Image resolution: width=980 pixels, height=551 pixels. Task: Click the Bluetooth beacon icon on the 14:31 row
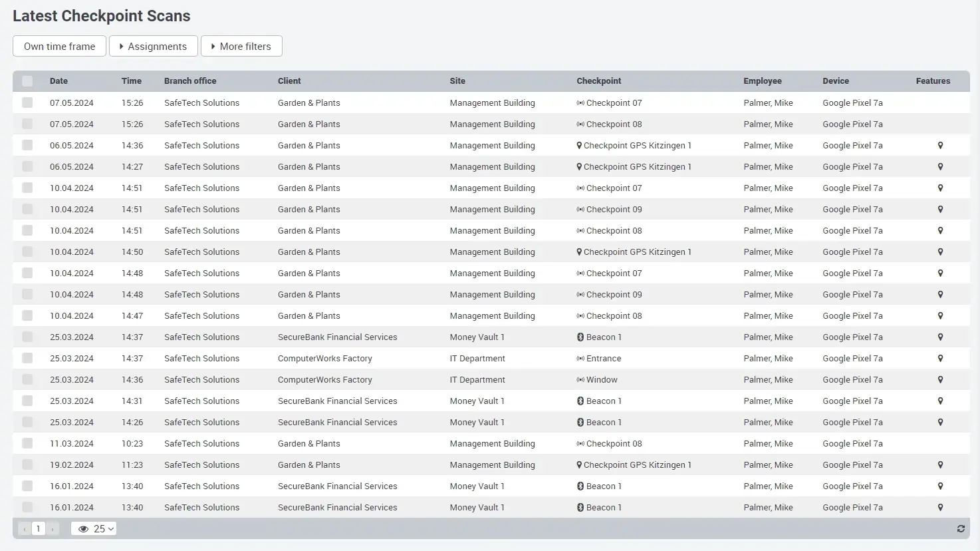[580, 401]
